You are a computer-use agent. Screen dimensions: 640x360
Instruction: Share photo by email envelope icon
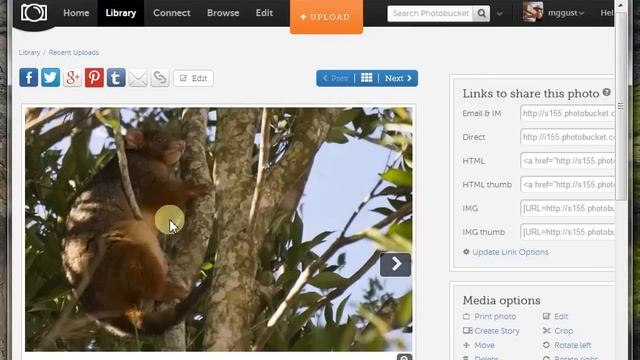click(x=138, y=78)
